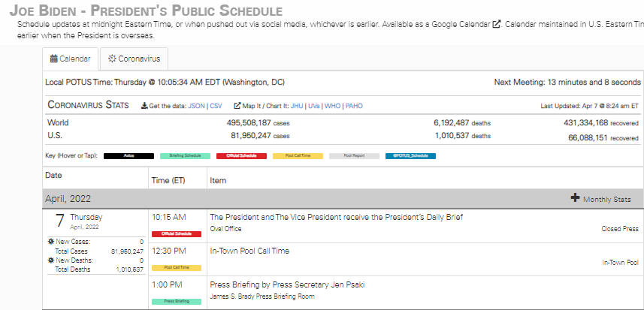
Task: Click the Joe Biden President's Public Schedule heading
Action: (147, 10)
